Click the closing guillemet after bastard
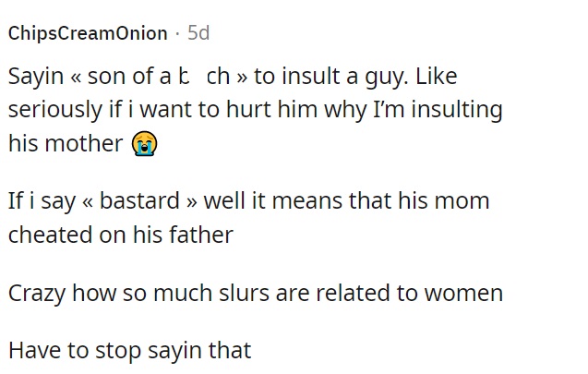 point(191,202)
